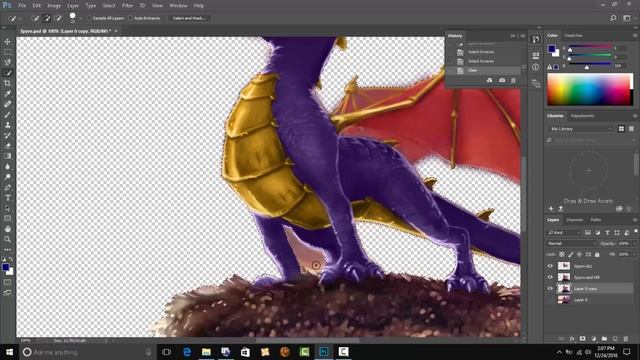Viewport: 640px width, 360px height.
Task: Switch to the Adjustments tab
Action: click(x=582, y=116)
